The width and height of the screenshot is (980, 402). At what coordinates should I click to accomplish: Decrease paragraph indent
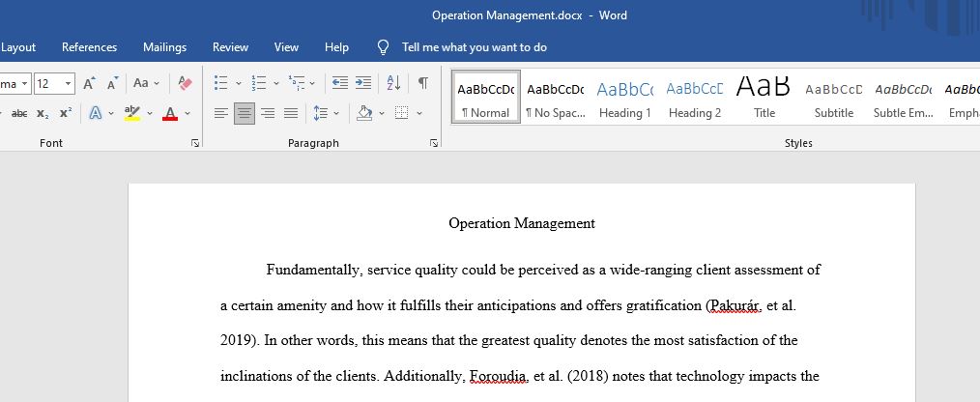340,83
